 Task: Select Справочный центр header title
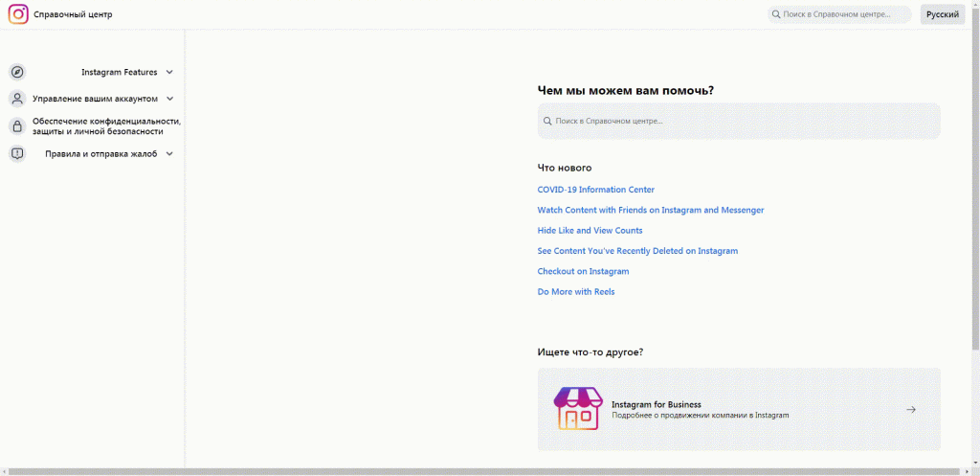coord(73,14)
